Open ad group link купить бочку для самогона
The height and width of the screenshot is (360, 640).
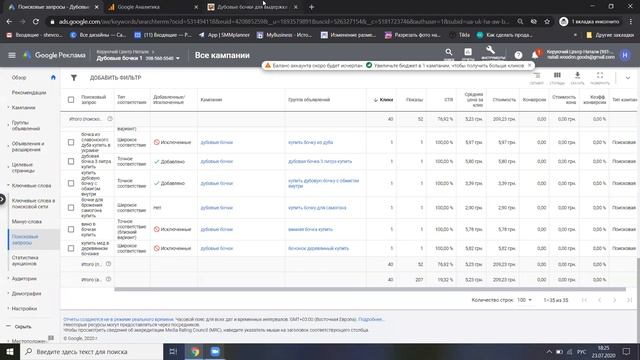click(317, 208)
